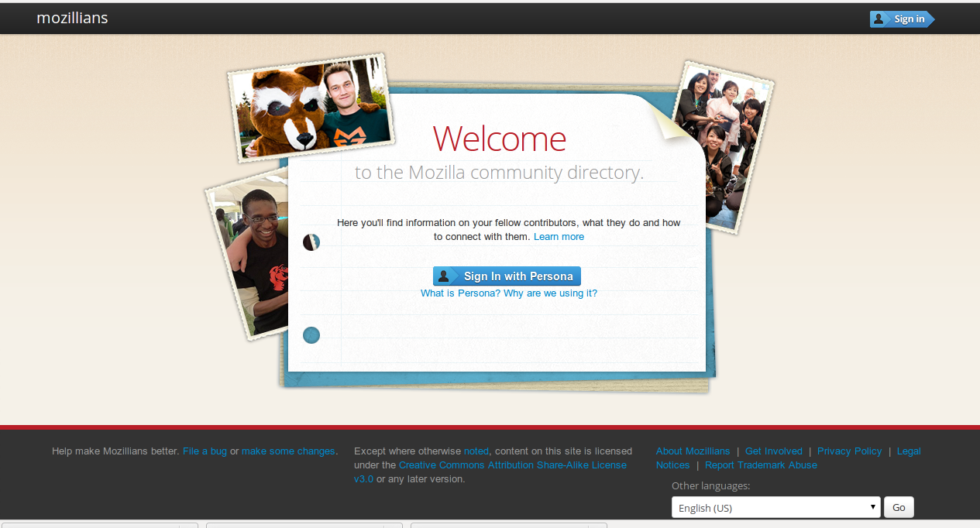Open the Learn more link
The height and width of the screenshot is (528, 980).
[x=559, y=237]
